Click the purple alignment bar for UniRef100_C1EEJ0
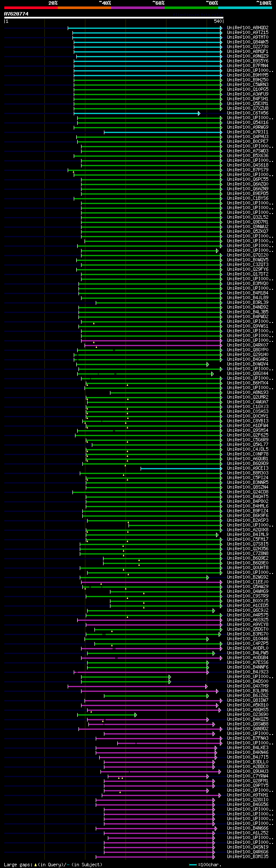This screenshot has width=276, height=868. 151,582
